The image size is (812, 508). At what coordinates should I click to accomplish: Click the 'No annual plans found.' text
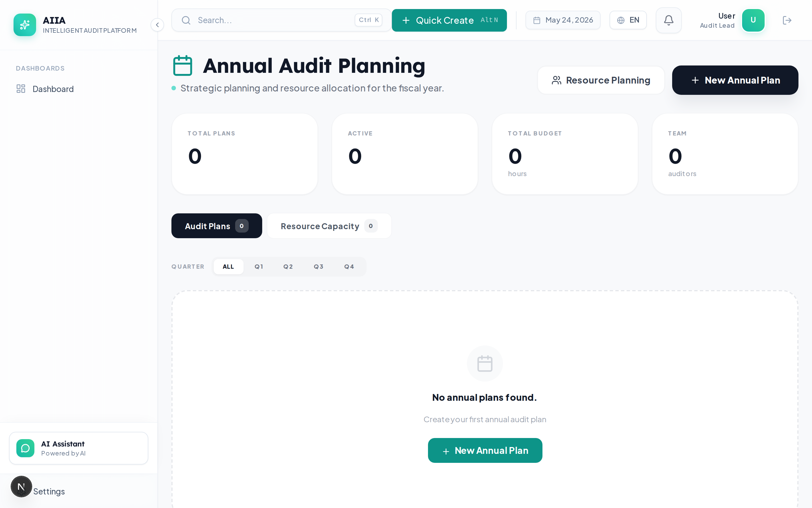(484, 397)
